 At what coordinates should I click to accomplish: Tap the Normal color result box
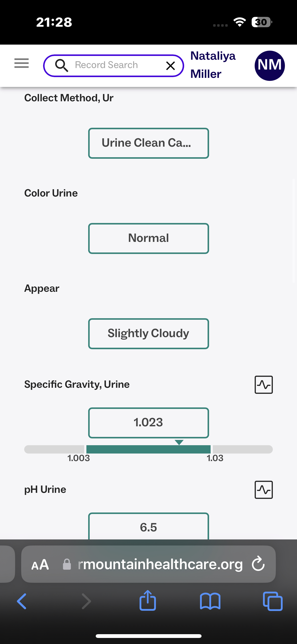(x=148, y=238)
